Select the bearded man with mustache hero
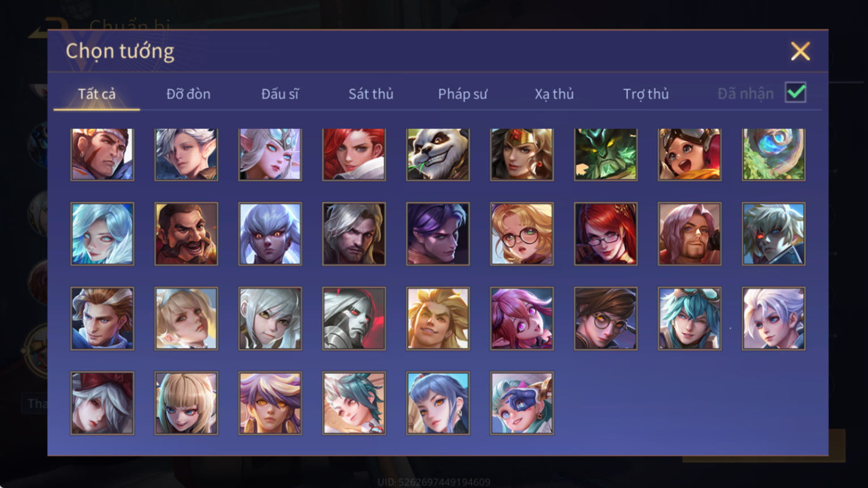868x488 pixels. click(186, 234)
